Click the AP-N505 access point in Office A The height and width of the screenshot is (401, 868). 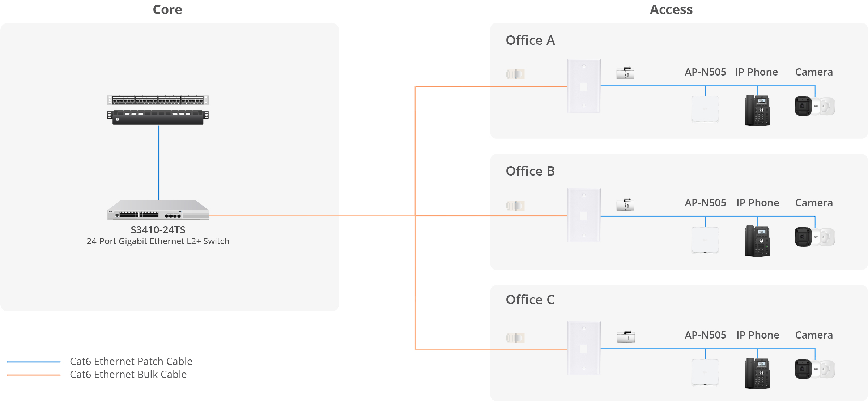point(705,109)
